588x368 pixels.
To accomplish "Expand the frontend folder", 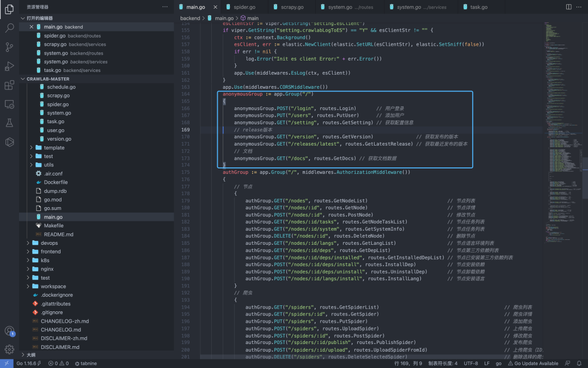I will click(x=51, y=252).
